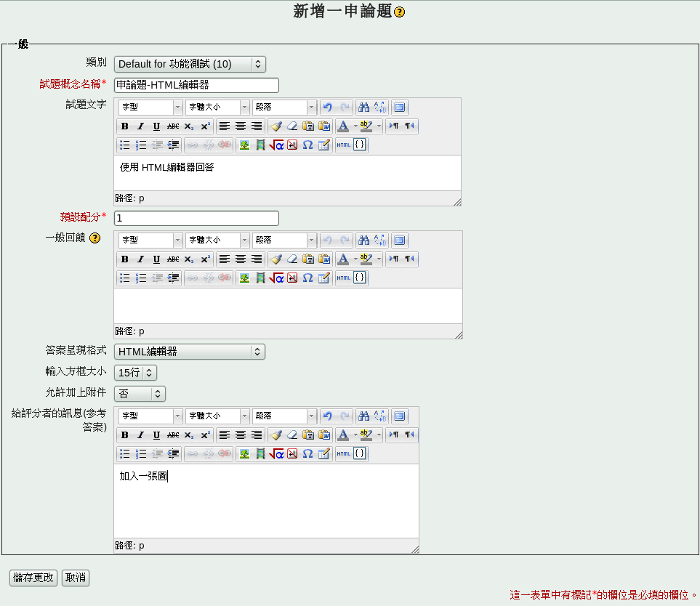
Task: Click the HTML source button in 試題文字 editor
Action: [x=344, y=145]
